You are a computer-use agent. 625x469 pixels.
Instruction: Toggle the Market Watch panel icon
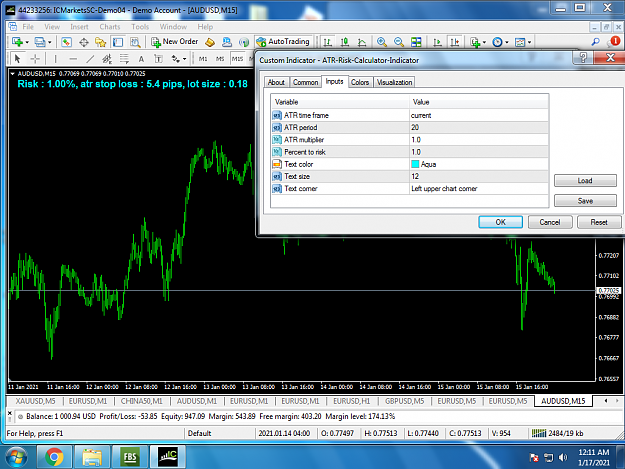point(66,42)
